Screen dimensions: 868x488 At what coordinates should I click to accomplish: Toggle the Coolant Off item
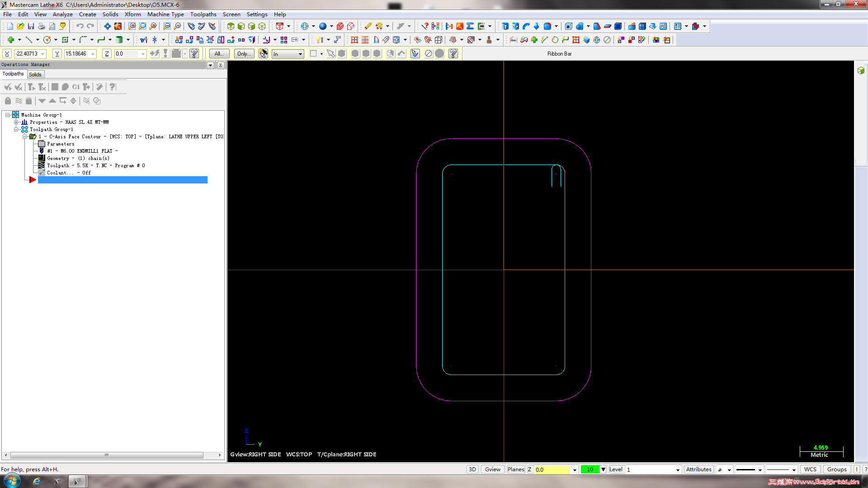click(x=68, y=173)
